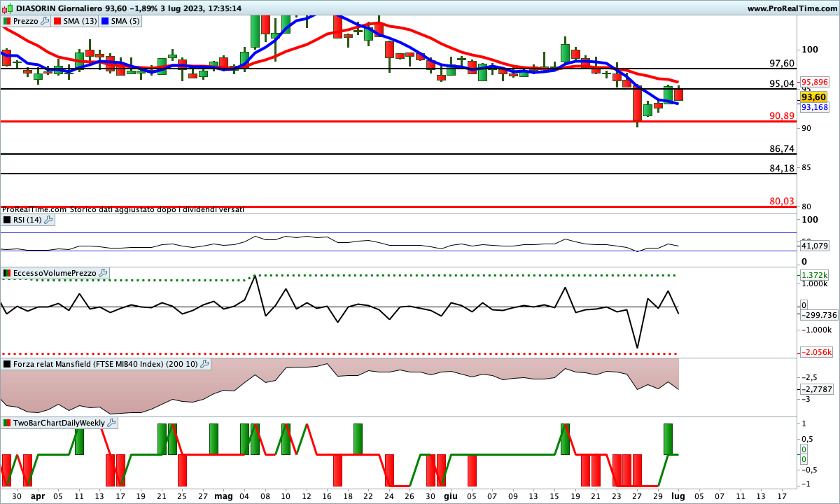Viewport: 840px width, 504px height.
Task: Click the apr label on the date axis
Action: tap(38, 496)
